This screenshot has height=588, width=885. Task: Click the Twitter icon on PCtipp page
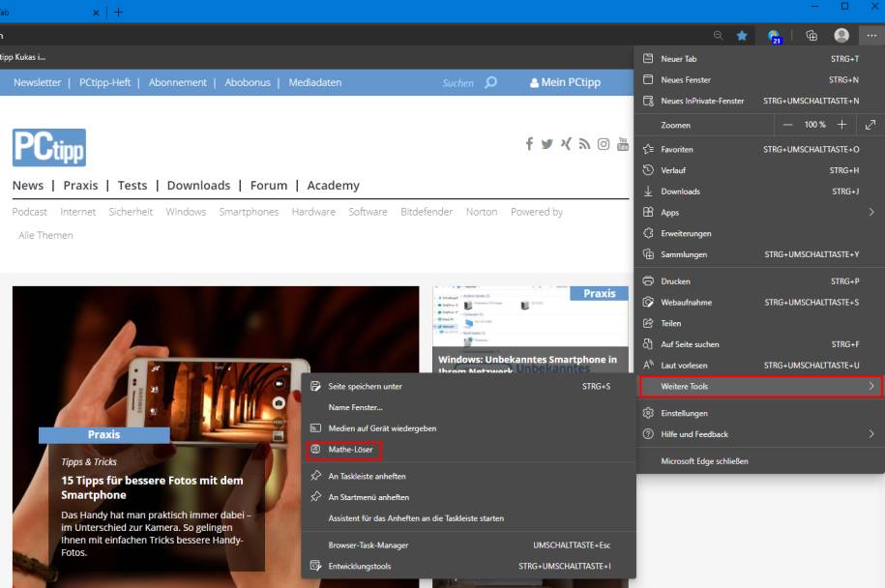(x=546, y=144)
